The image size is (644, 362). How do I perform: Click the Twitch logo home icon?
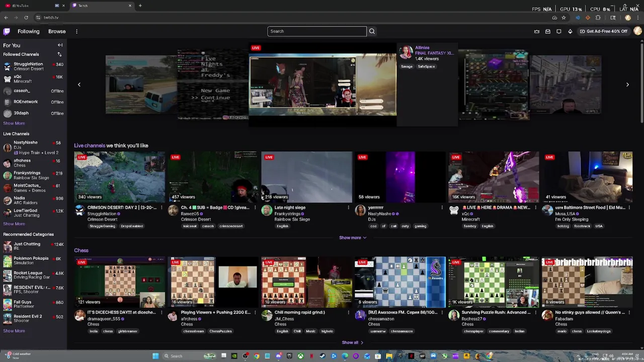pos(7,31)
